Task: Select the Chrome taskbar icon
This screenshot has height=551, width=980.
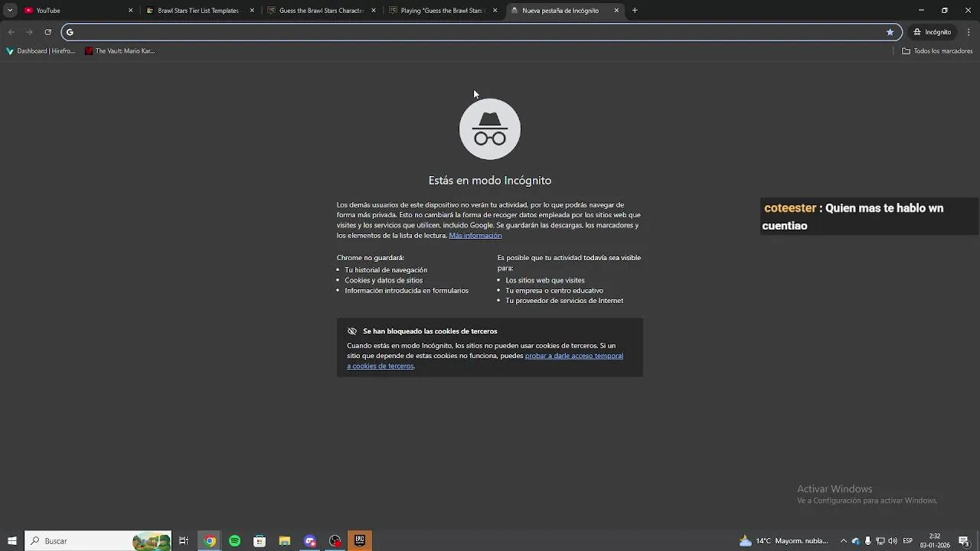Action: coord(209,541)
